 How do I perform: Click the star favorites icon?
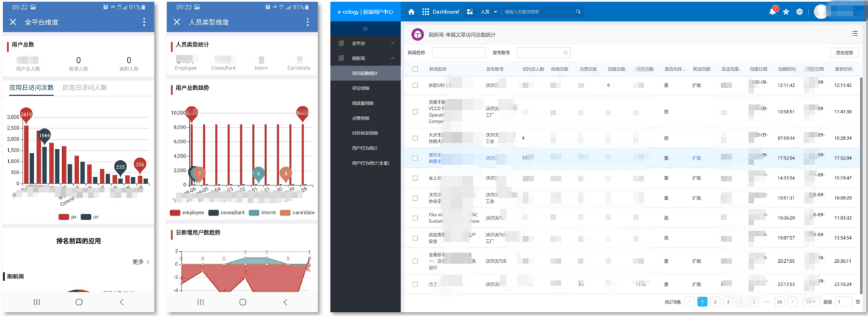point(786,12)
